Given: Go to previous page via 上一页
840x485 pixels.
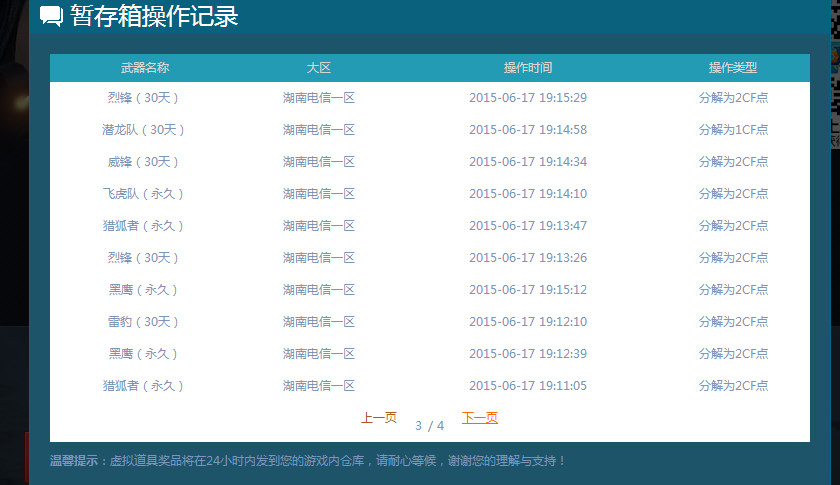Looking at the screenshot, I should (379, 417).
